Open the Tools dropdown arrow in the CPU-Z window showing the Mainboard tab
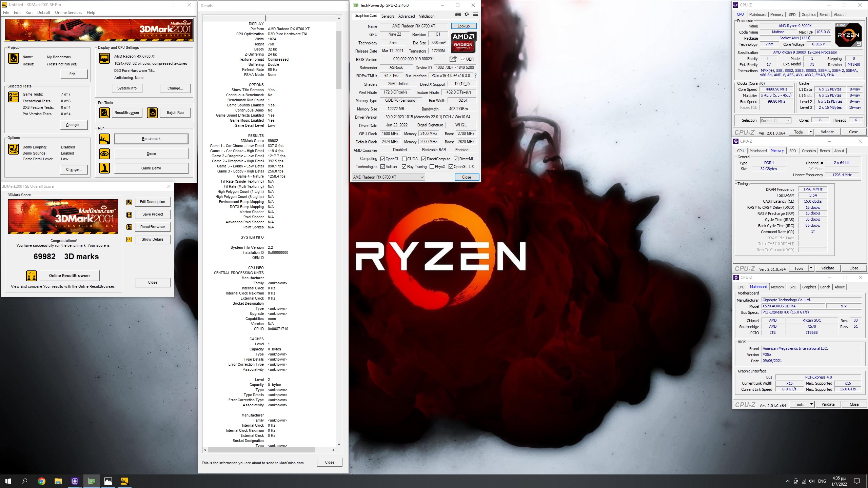 812,404
